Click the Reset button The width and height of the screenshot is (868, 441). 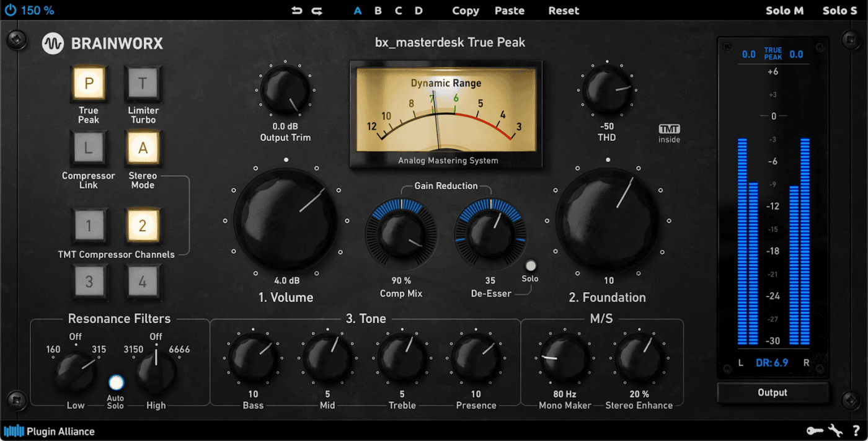[x=564, y=11]
